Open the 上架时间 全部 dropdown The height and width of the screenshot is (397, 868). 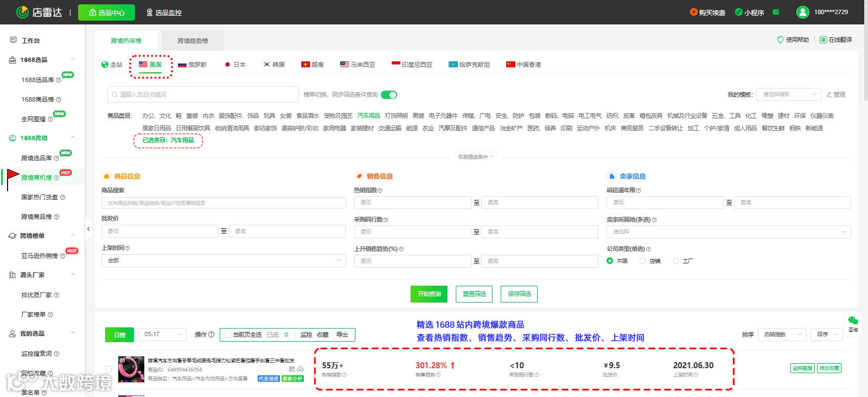pos(224,261)
